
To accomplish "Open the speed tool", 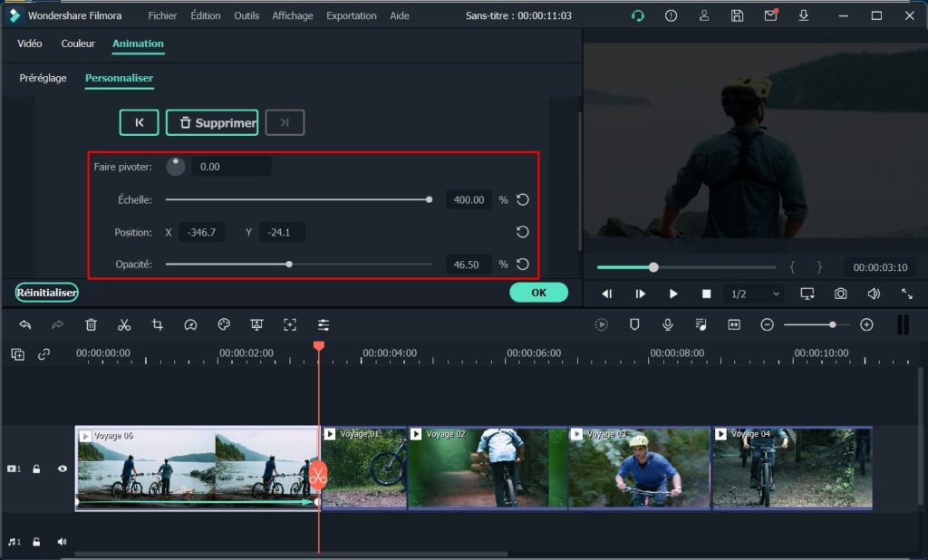I will pos(190,324).
